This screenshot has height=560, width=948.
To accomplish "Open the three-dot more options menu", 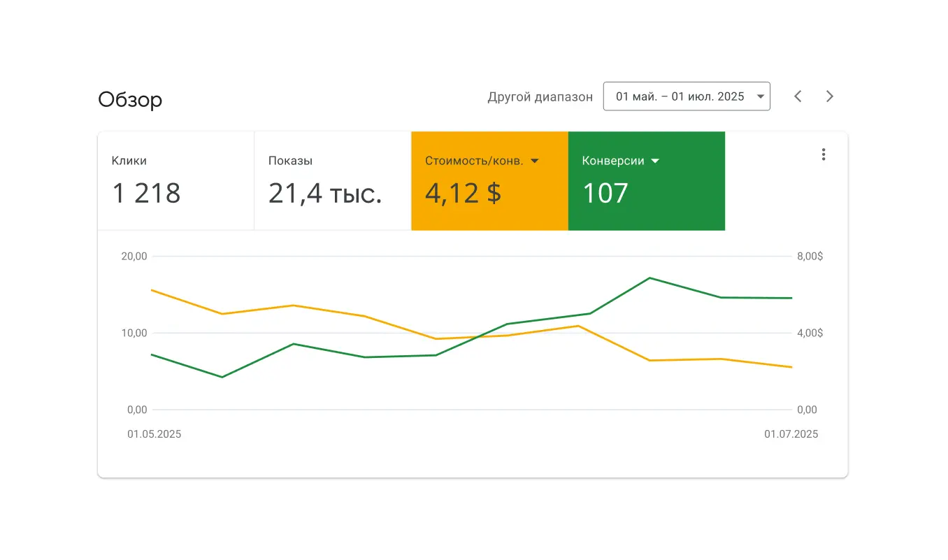I will (824, 155).
